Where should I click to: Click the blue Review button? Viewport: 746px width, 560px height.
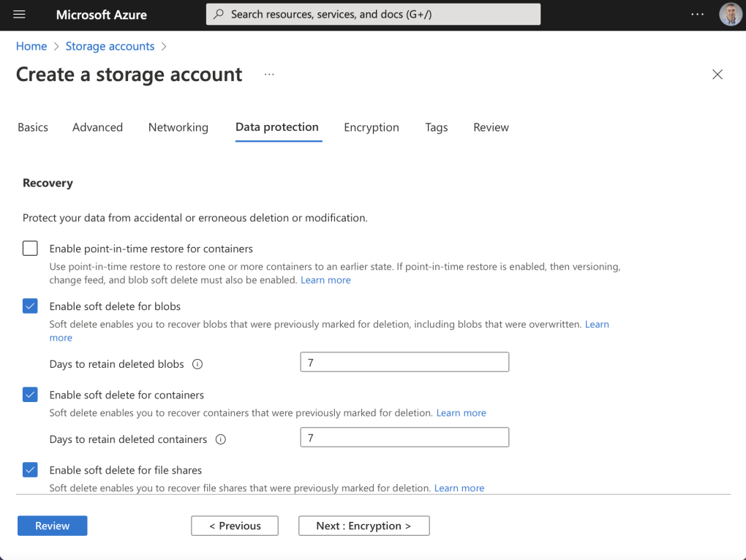tap(52, 526)
